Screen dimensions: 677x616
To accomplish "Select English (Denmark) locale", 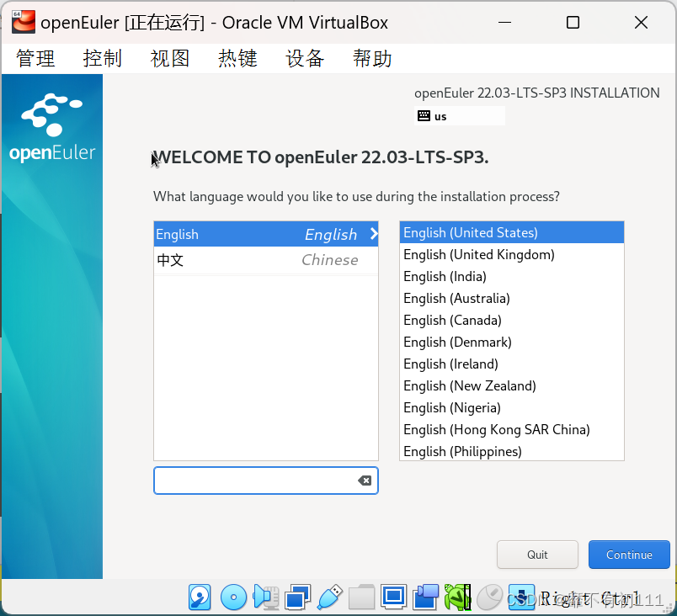I will pyautogui.click(x=512, y=342).
